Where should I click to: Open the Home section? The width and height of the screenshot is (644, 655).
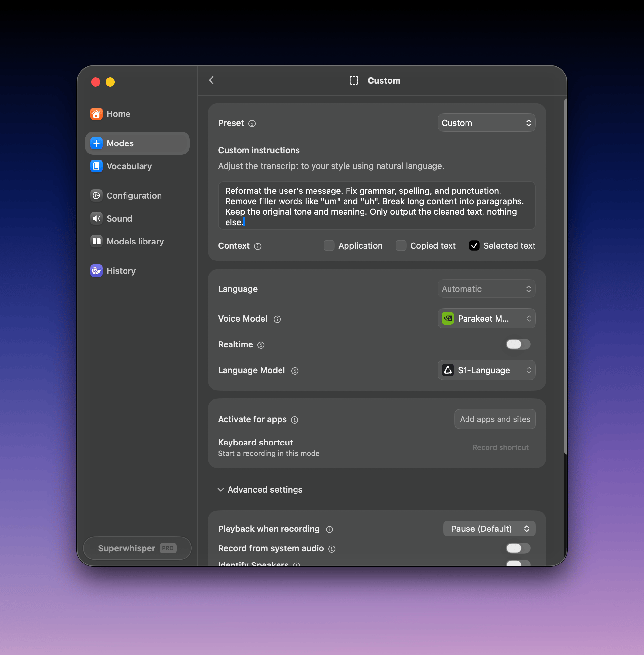point(137,114)
